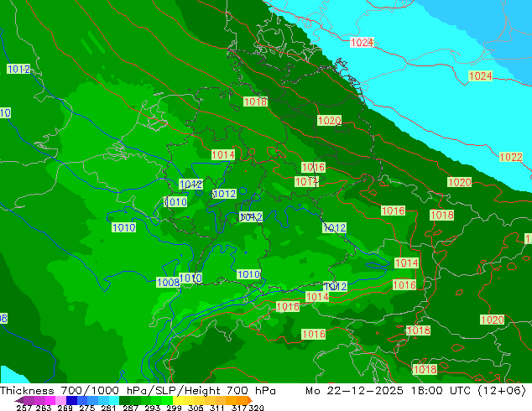Click the legend value '281'
The height and width of the screenshot is (411, 532).
[x=108, y=408]
